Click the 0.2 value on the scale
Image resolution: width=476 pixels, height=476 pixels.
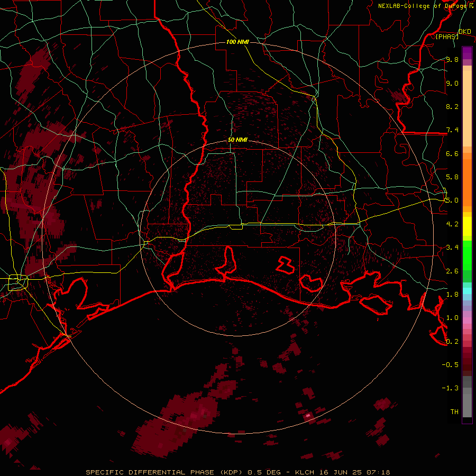[452, 342]
